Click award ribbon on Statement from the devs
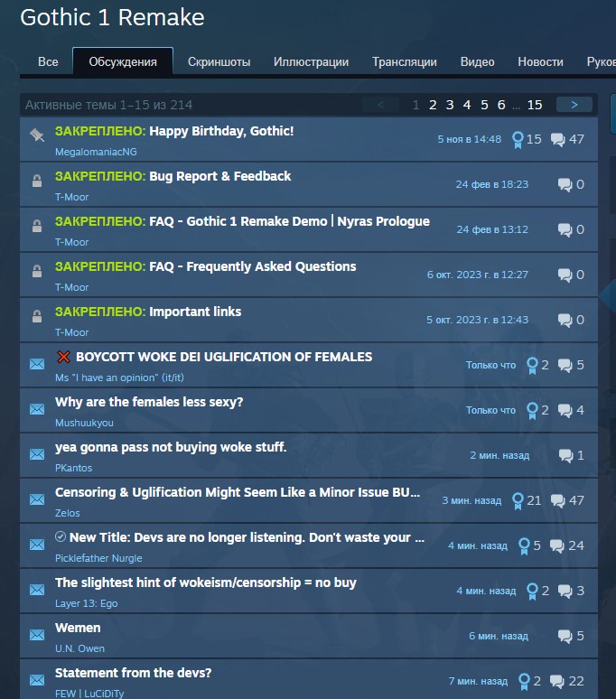 point(524,682)
